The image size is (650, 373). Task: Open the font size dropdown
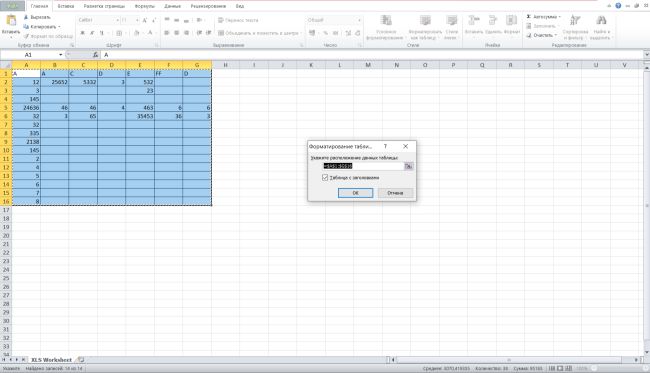tap(137, 20)
